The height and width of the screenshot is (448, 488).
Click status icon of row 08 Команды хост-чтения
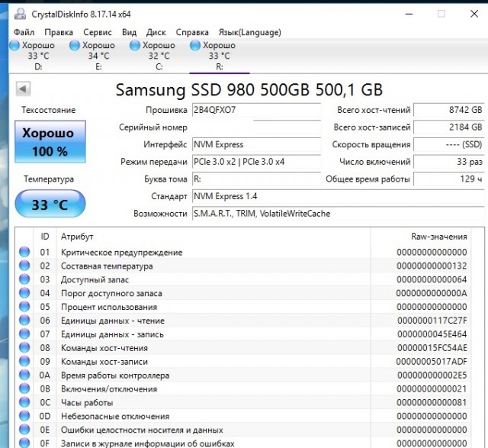click(24, 348)
